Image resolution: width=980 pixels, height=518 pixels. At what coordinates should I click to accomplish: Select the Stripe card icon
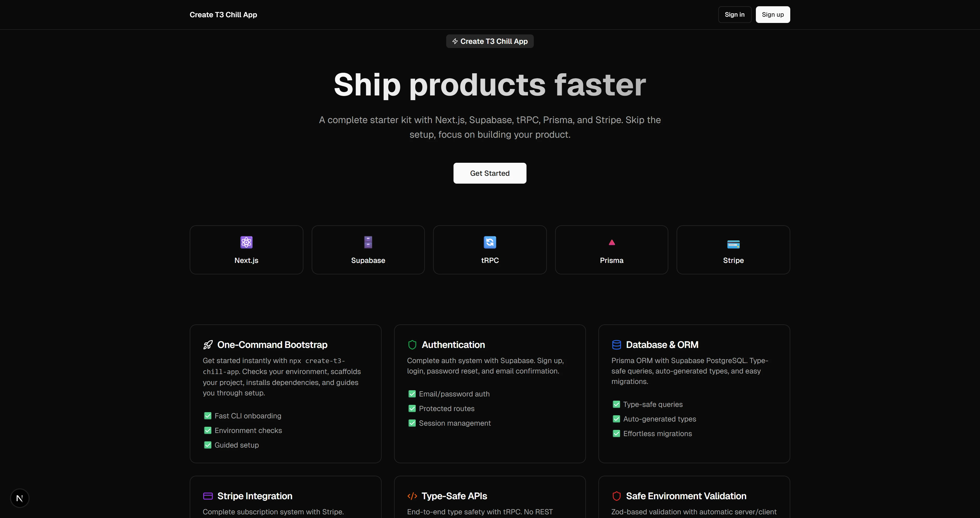point(733,244)
